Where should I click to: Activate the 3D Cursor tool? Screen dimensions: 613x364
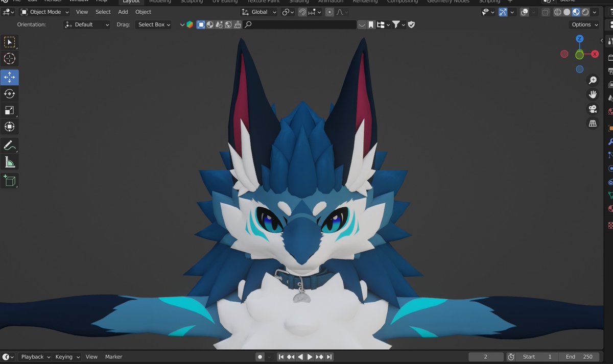point(10,59)
